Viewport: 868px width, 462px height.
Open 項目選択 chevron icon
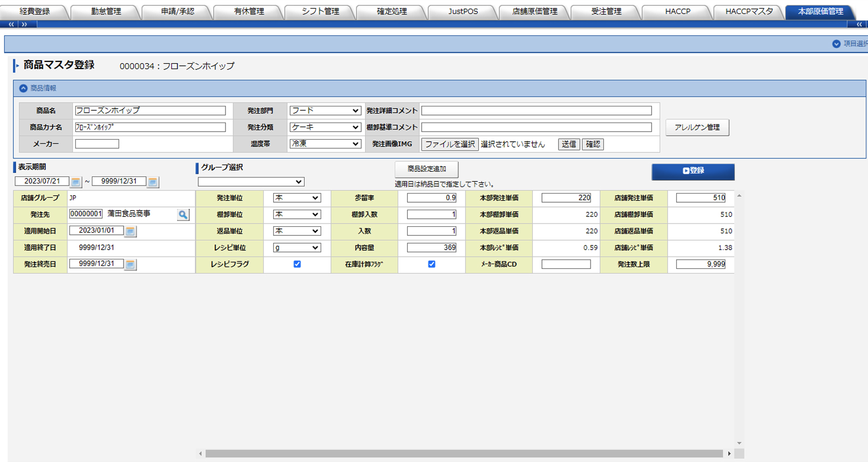pos(836,44)
